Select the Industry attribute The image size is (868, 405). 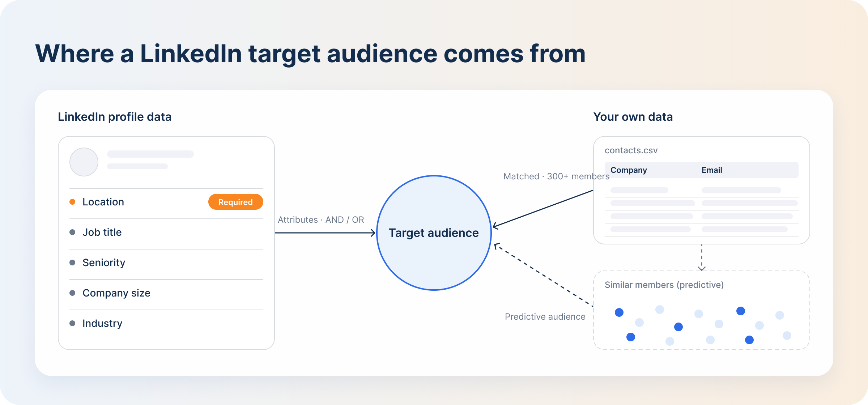point(166,323)
